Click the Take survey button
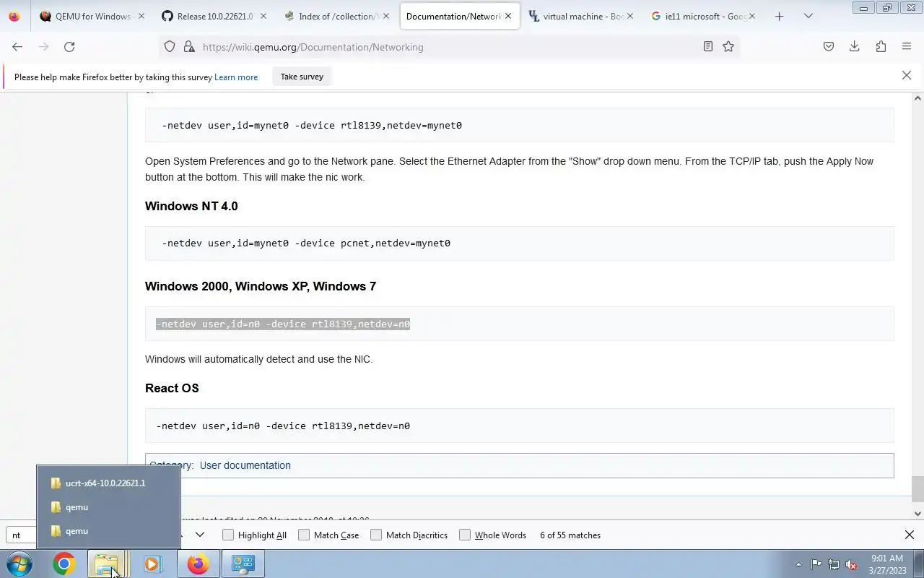The width and height of the screenshot is (924, 578). (x=302, y=77)
